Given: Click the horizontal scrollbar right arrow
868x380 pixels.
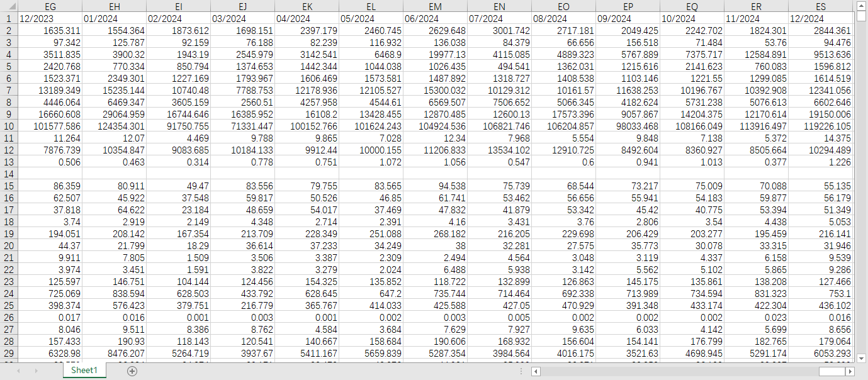Looking at the screenshot, I should pos(850,371).
